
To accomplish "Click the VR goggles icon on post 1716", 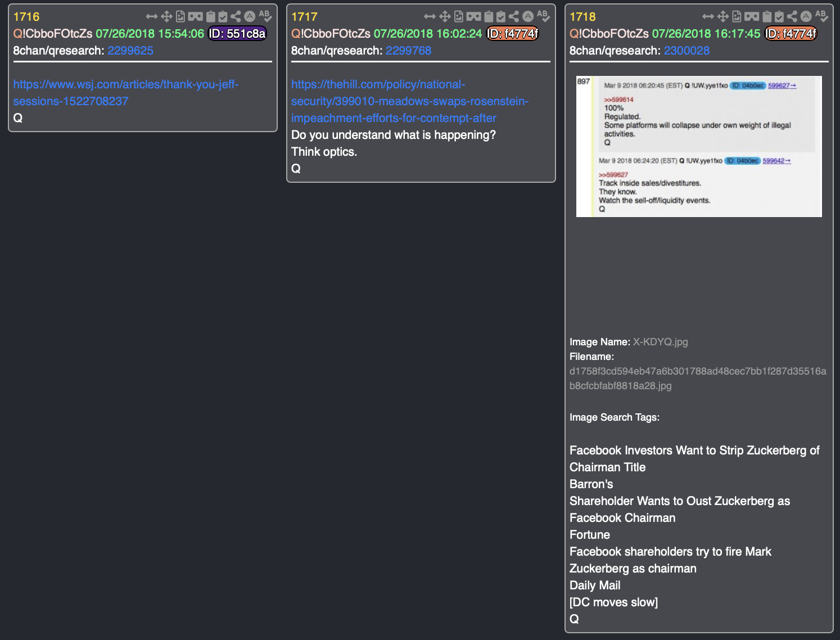I will 195,17.
